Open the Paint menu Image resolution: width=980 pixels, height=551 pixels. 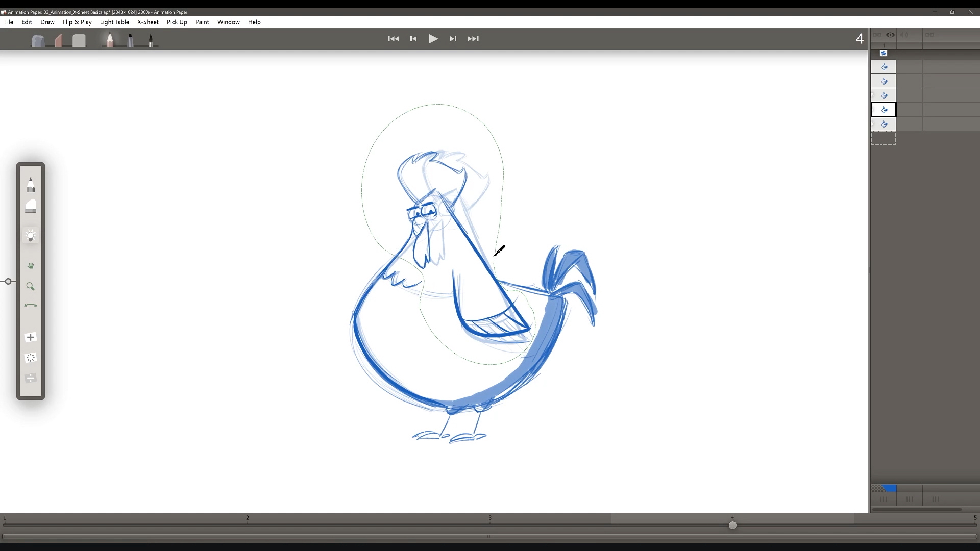click(x=202, y=22)
